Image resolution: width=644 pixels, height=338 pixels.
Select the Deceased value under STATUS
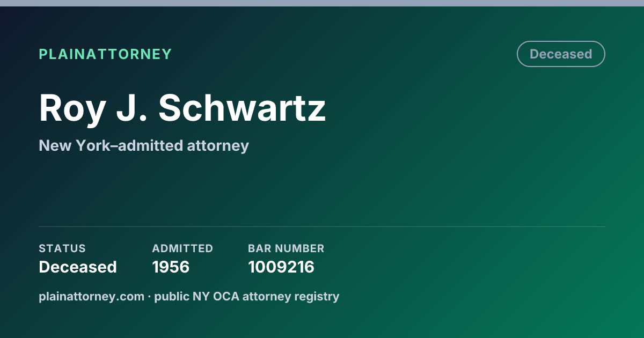click(78, 267)
